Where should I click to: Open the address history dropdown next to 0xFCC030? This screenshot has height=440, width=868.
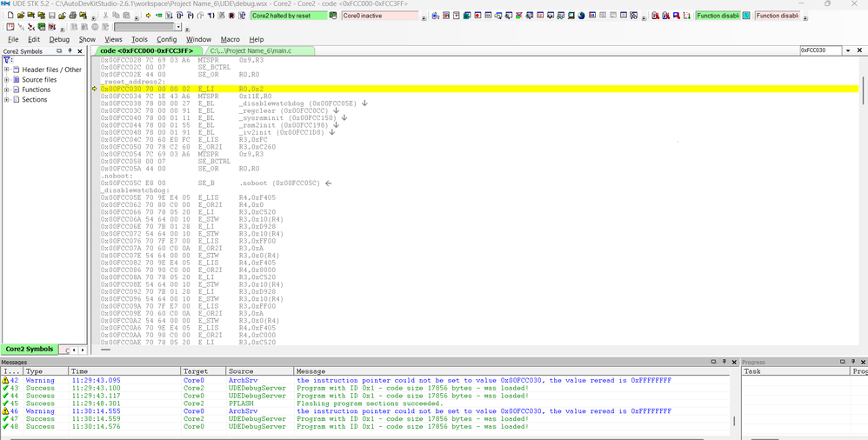847,50
